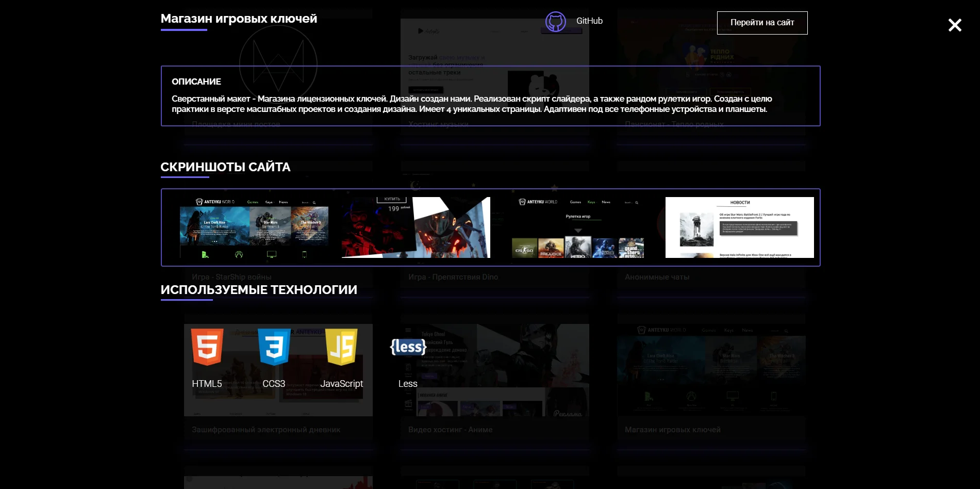Open the GitHub octocat icon

tap(555, 22)
